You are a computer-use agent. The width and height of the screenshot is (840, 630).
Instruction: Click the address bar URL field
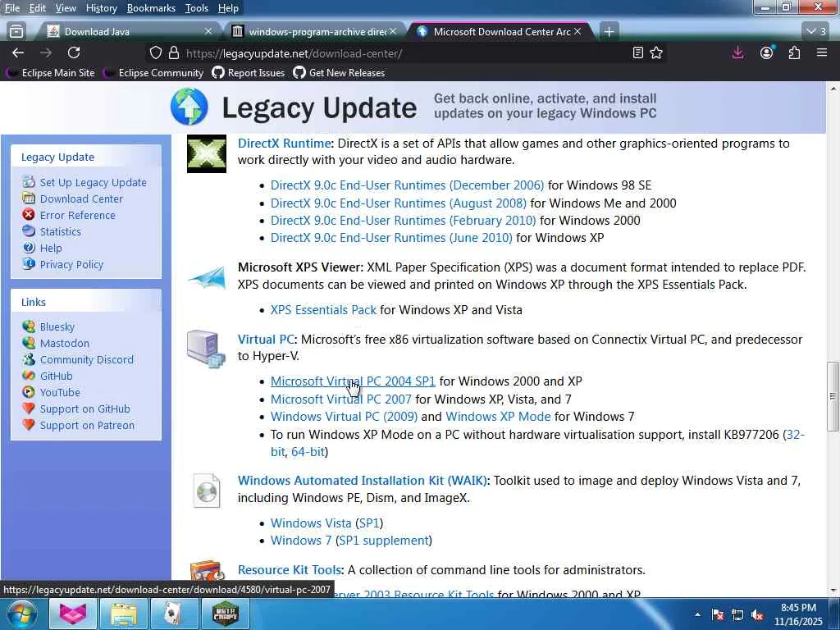click(x=404, y=52)
